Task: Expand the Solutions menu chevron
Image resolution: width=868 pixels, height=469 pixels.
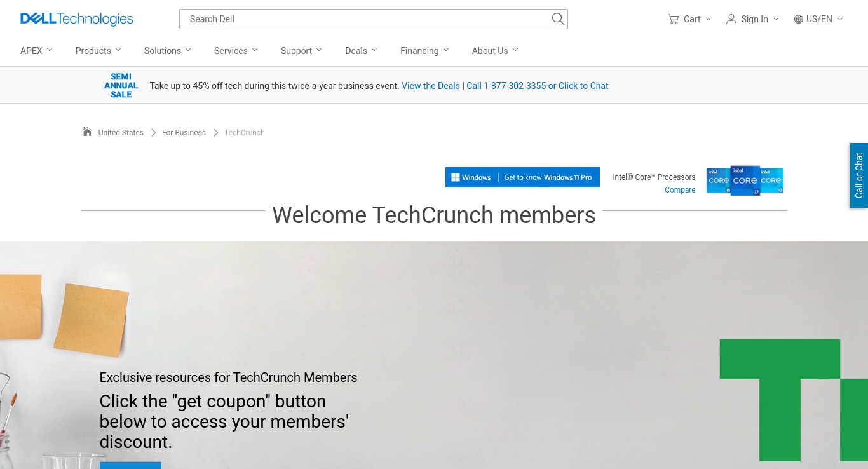Action: [188, 50]
